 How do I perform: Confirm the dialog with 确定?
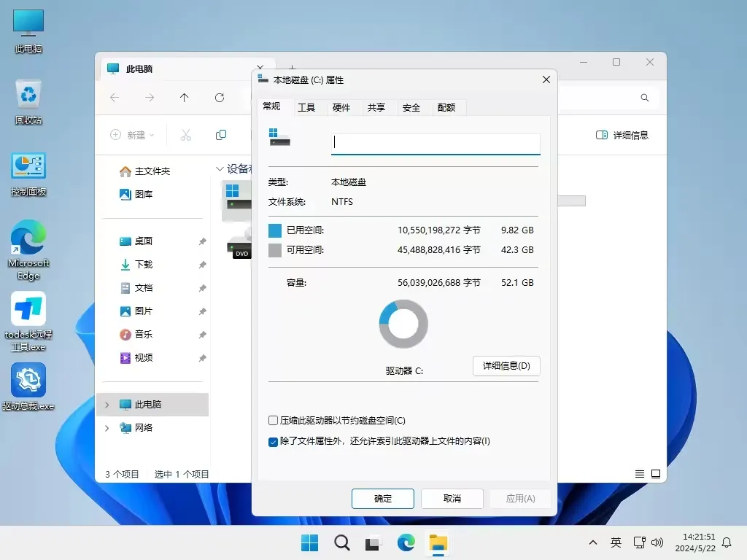tap(382, 498)
